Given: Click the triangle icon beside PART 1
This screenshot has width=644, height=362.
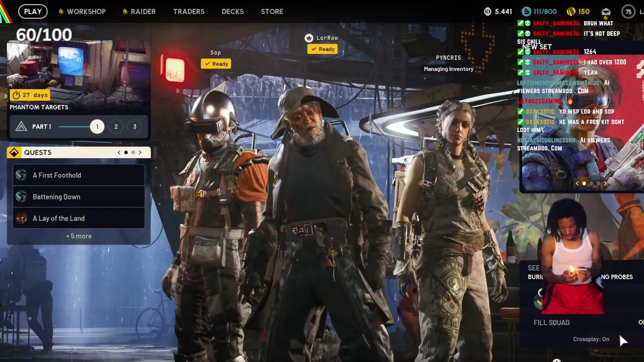Looking at the screenshot, I should pos(21,127).
